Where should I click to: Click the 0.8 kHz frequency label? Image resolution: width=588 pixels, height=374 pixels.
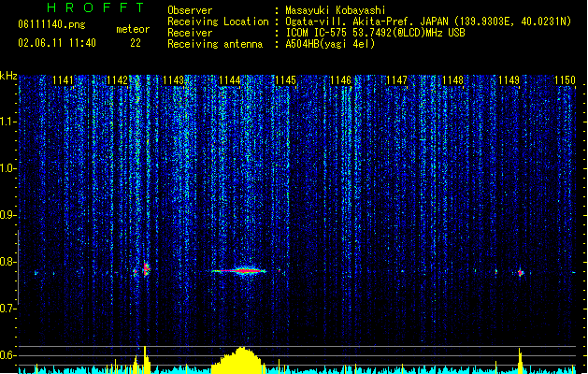coord(7,262)
